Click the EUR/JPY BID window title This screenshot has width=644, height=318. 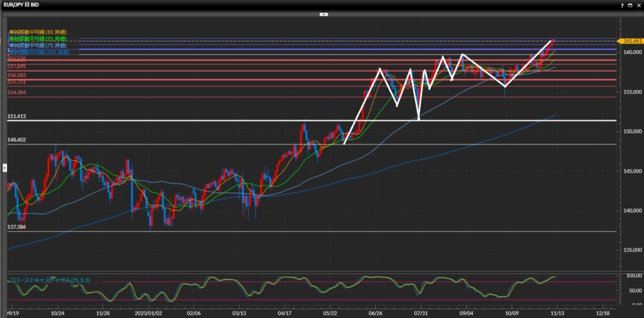click(25, 4)
